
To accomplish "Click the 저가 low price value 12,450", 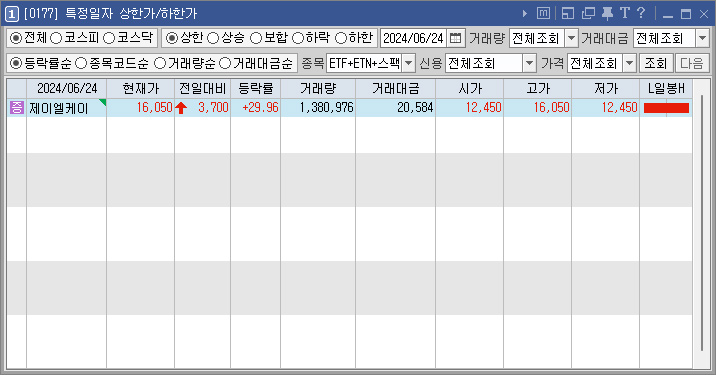I will pos(620,107).
